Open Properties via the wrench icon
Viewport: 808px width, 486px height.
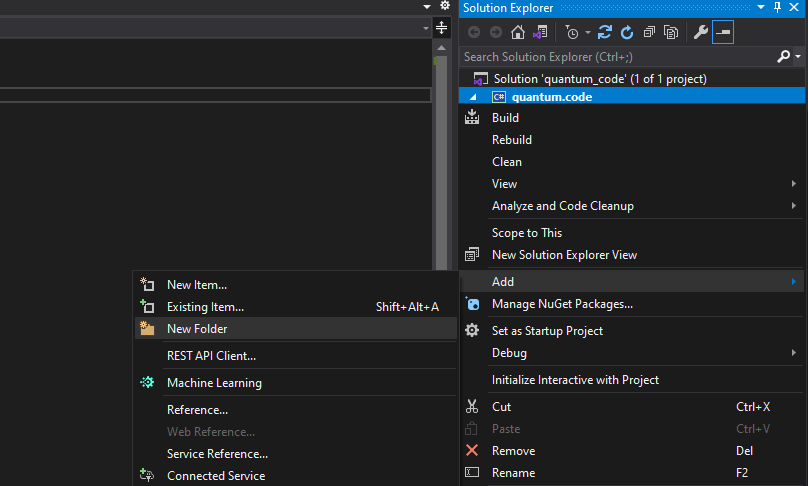(700, 32)
